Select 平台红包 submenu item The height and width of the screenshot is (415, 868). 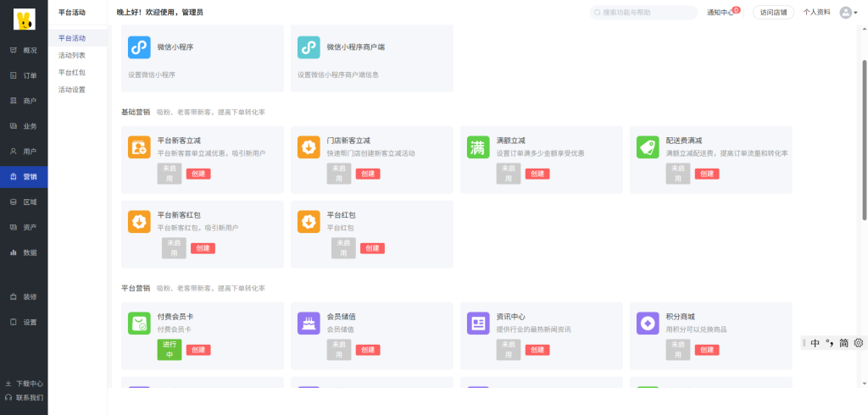(x=72, y=73)
